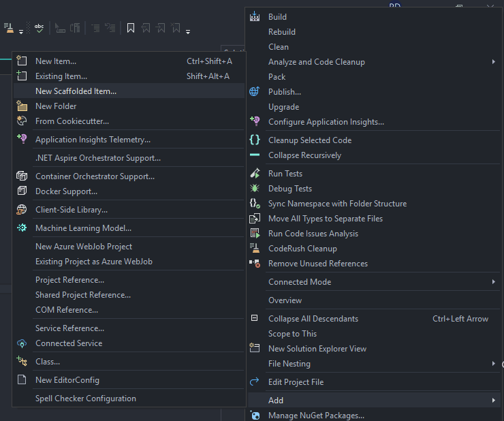This screenshot has height=421, width=504.
Task: Click the Client-Side Library icon
Action: click(x=22, y=210)
